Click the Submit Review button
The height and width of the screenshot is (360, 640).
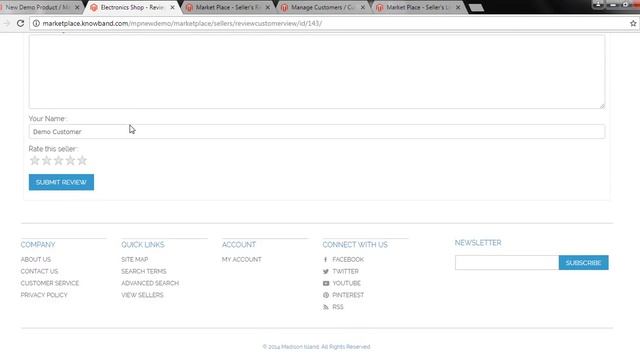coord(61,182)
